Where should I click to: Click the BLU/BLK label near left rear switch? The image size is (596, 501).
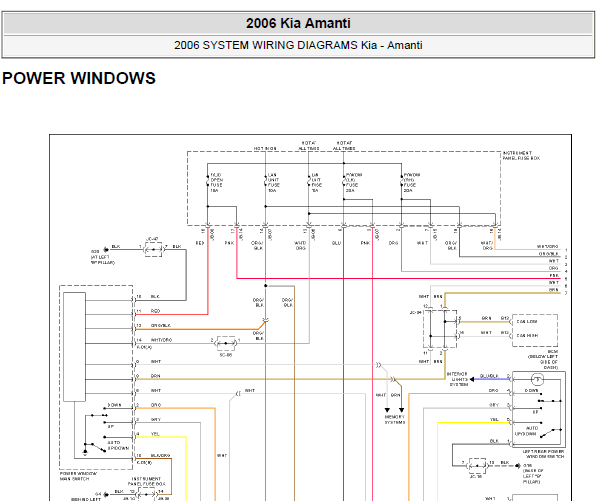coord(489,376)
